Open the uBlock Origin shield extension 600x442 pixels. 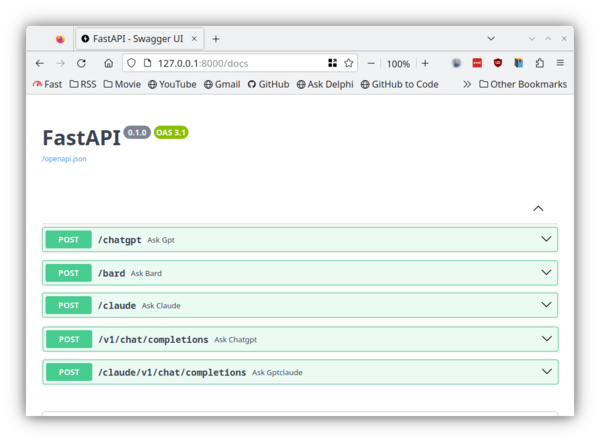[x=498, y=63]
